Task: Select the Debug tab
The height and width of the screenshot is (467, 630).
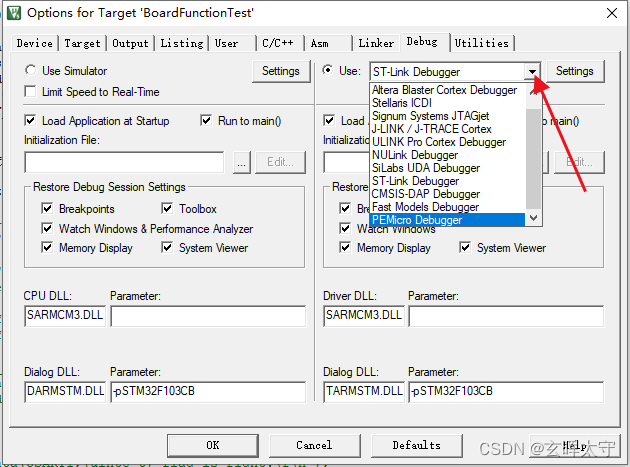Action: 424,42
